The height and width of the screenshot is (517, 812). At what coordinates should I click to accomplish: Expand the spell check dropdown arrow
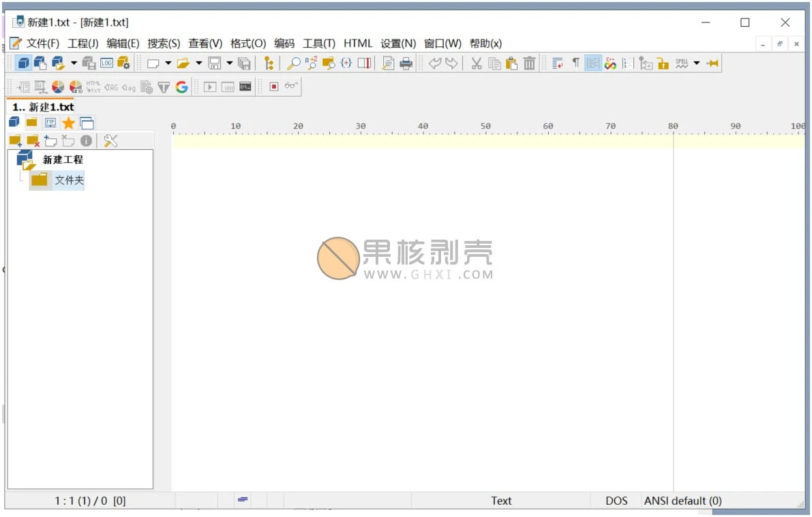coord(697,63)
